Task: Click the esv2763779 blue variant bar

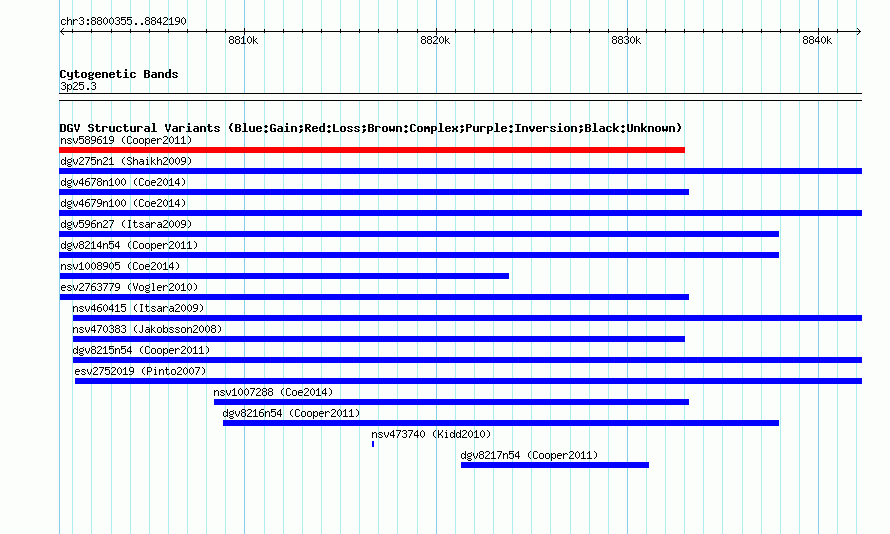Action: pyautogui.click(x=374, y=297)
